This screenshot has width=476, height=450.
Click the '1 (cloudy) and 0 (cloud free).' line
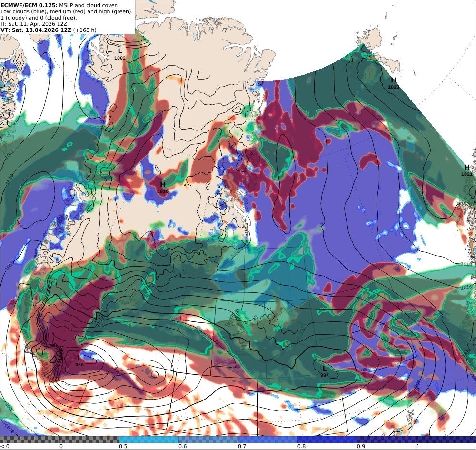click(x=39, y=18)
